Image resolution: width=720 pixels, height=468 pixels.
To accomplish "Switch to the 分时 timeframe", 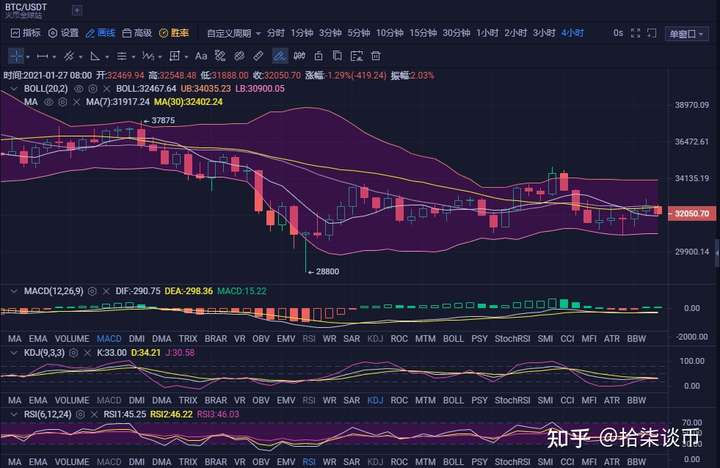I will 276,33.
